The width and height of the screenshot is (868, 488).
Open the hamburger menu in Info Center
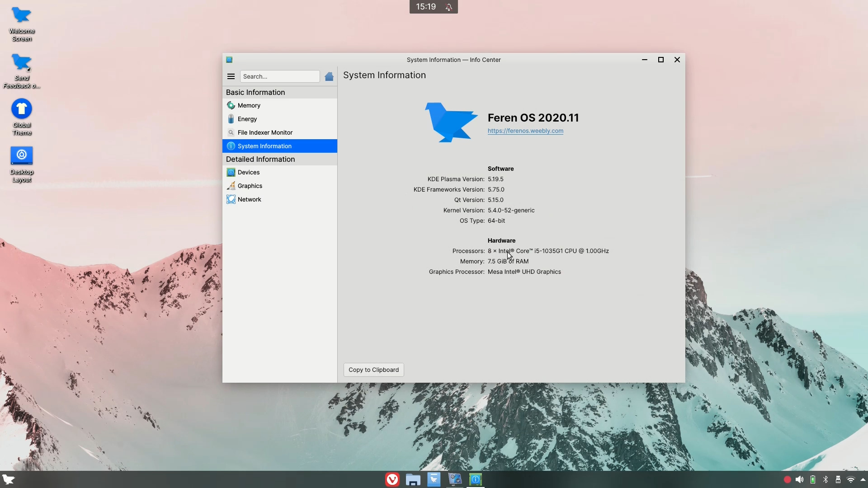[231, 76]
